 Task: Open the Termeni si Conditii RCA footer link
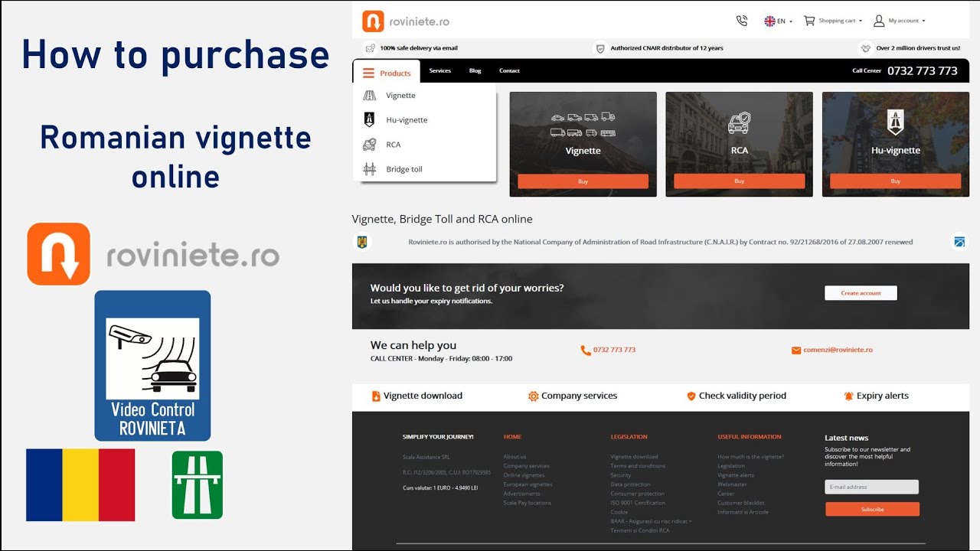639,530
